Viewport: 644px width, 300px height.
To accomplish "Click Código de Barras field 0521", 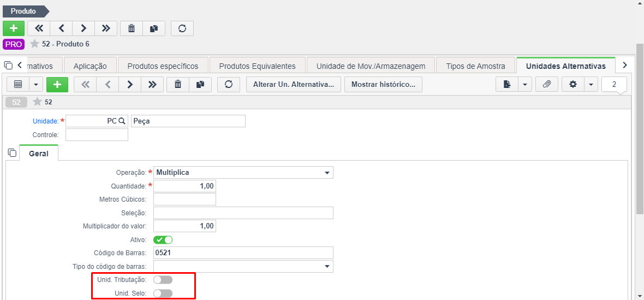I will 243,253.
